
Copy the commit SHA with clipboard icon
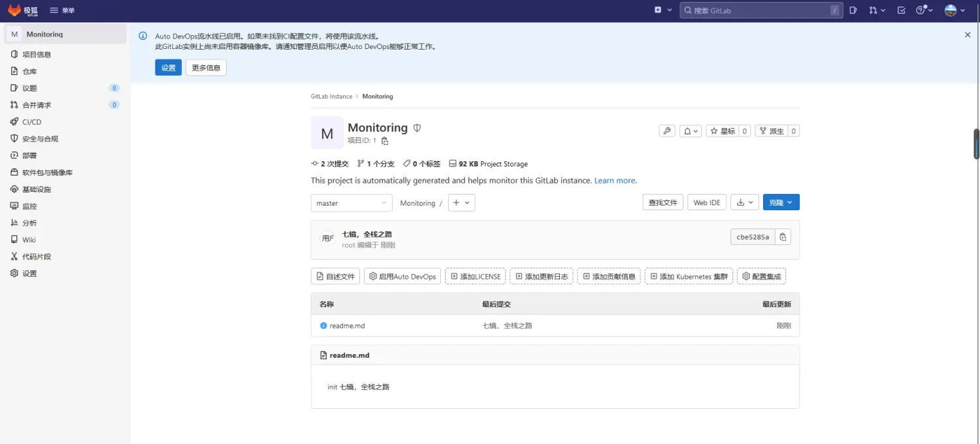pos(783,237)
